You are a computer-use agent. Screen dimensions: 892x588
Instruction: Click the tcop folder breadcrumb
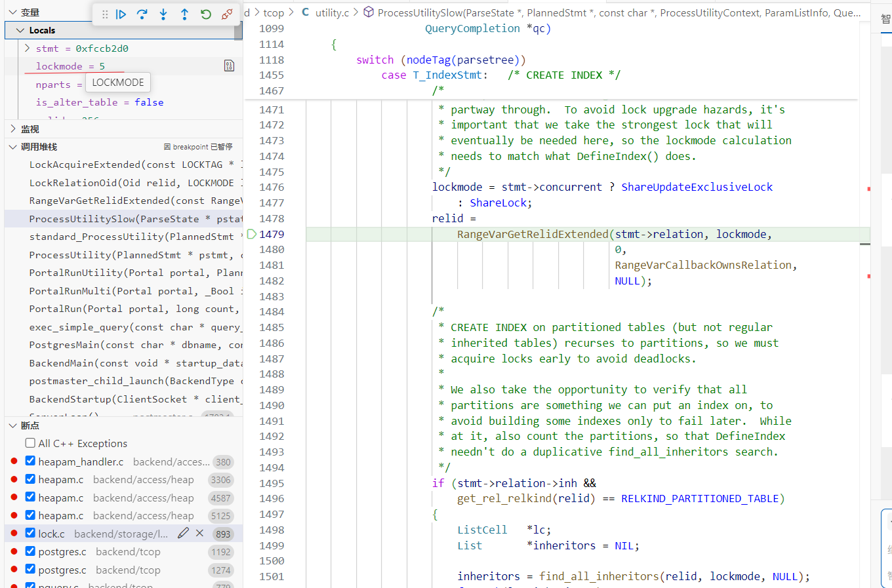point(274,12)
